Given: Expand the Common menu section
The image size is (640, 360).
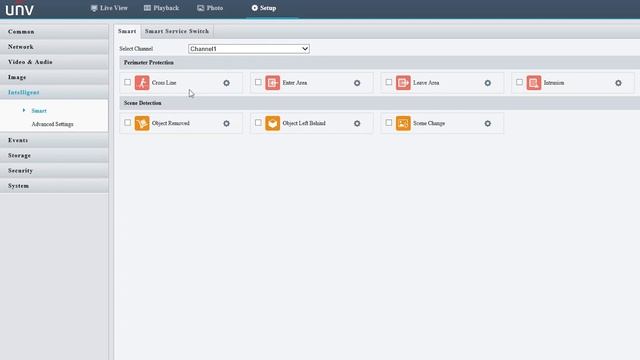Looking at the screenshot, I should coord(54,32).
